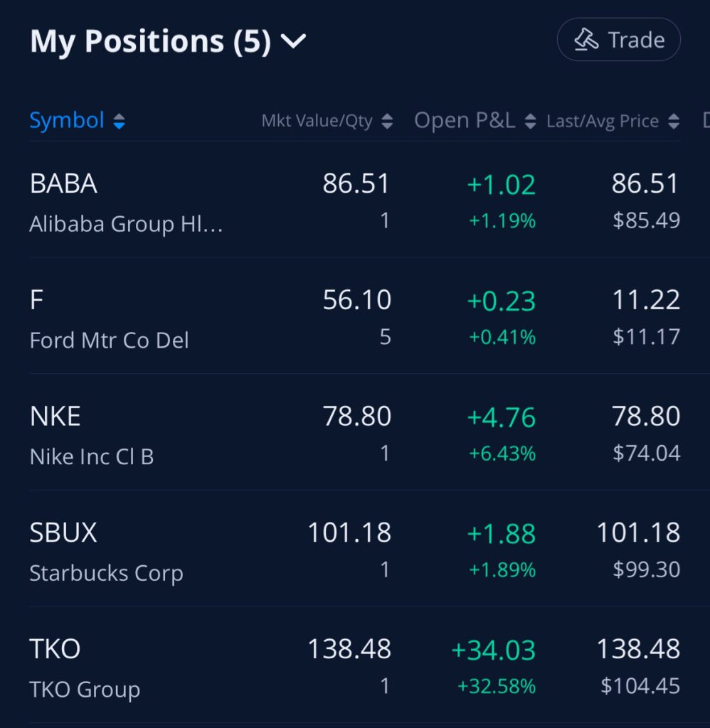Expand the My Positions chevron
The width and height of the screenshot is (710, 728).
(x=293, y=42)
